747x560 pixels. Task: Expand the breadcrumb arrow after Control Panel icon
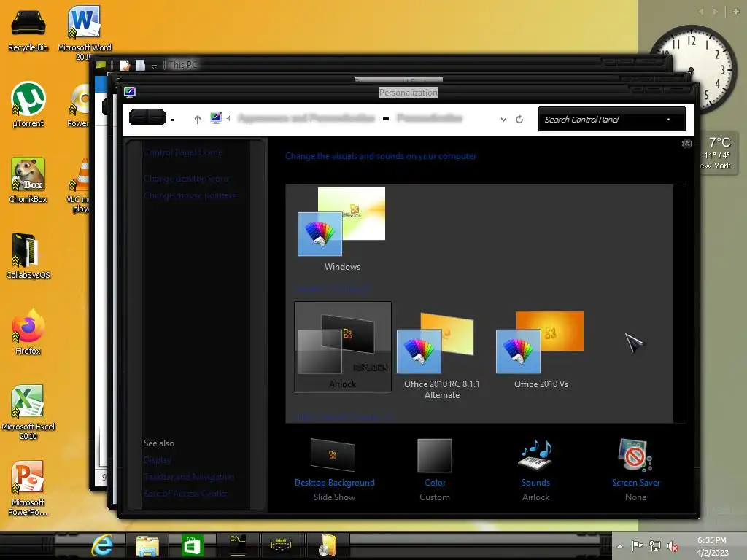pos(228,119)
